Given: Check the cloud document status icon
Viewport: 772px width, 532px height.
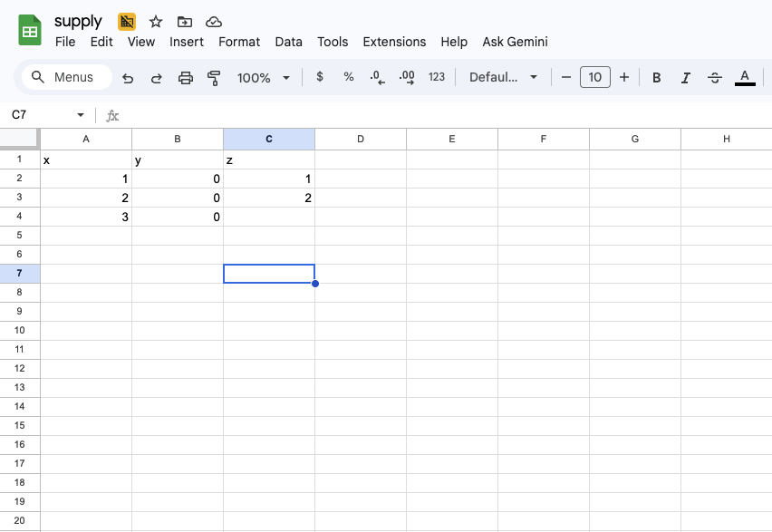Looking at the screenshot, I should point(214,22).
